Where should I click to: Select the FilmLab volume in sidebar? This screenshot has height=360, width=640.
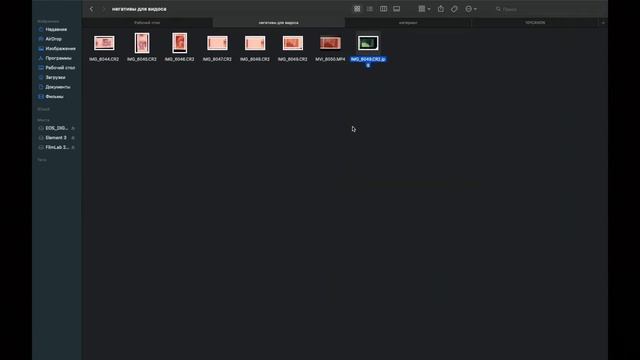tap(57, 147)
